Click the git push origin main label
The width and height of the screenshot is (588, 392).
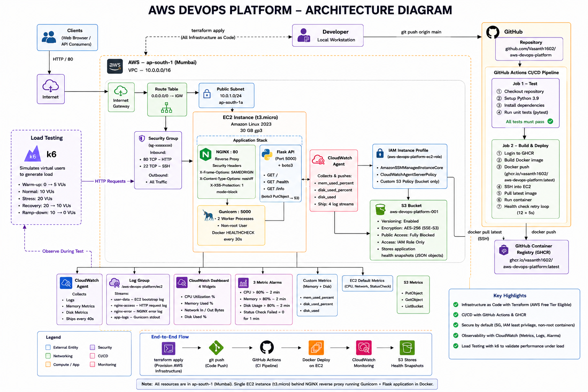(421, 32)
